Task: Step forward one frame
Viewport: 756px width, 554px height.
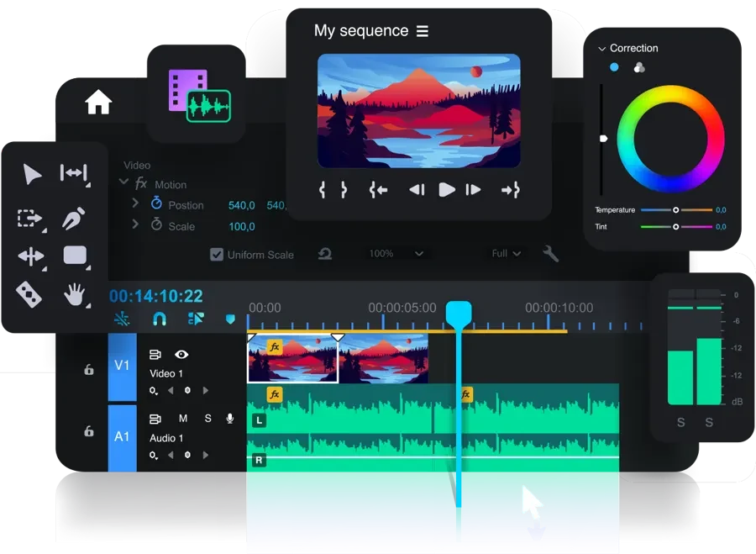Action: (473, 190)
